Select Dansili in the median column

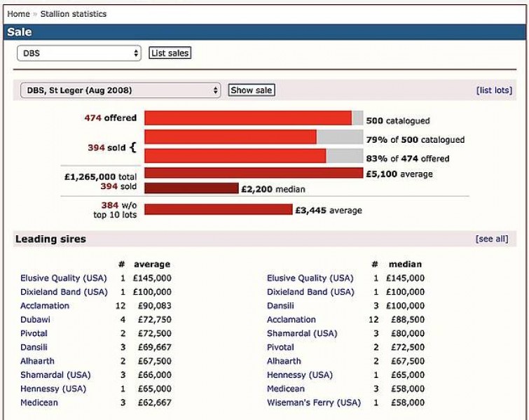click(x=280, y=306)
